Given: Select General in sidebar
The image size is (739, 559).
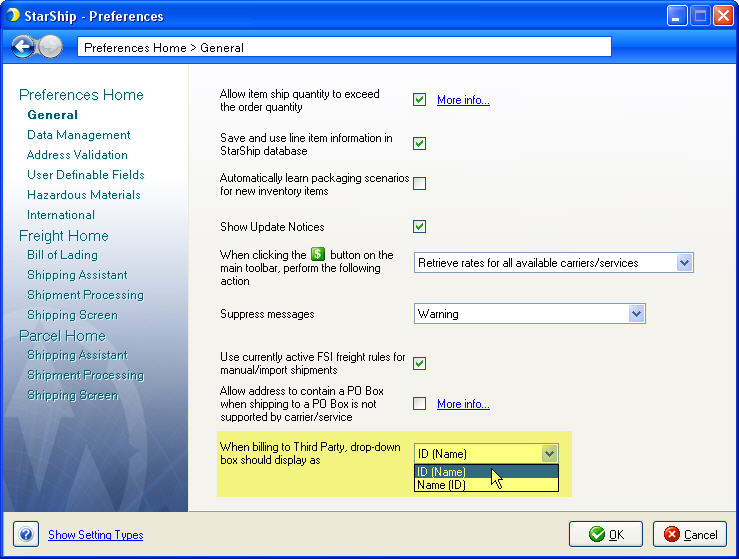Looking at the screenshot, I should pyautogui.click(x=52, y=115).
